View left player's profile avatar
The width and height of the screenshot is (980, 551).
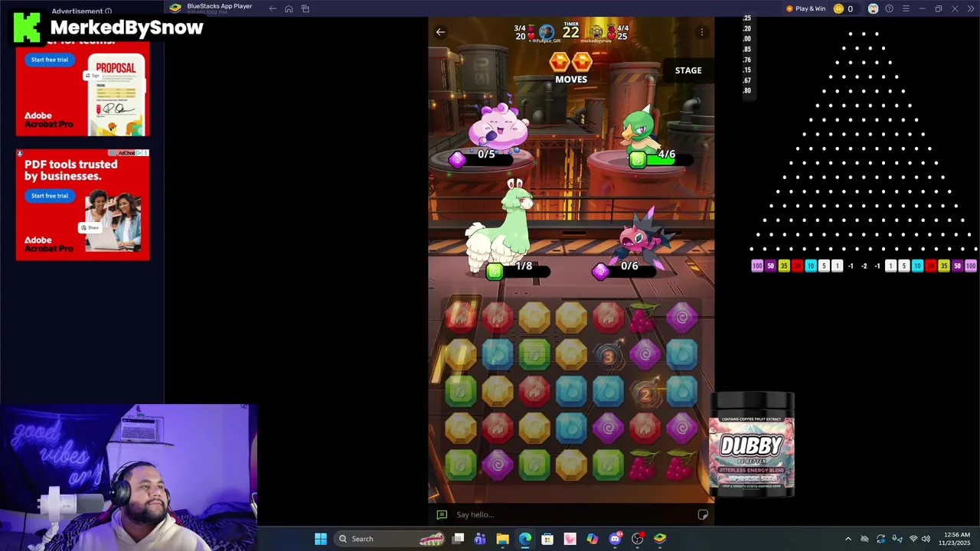coord(546,32)
